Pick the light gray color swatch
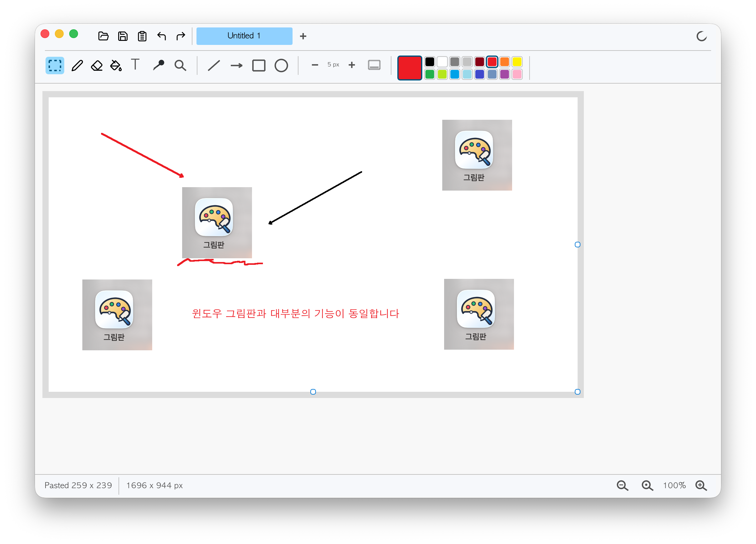756x544 pixels. click(x=467, y=62)
